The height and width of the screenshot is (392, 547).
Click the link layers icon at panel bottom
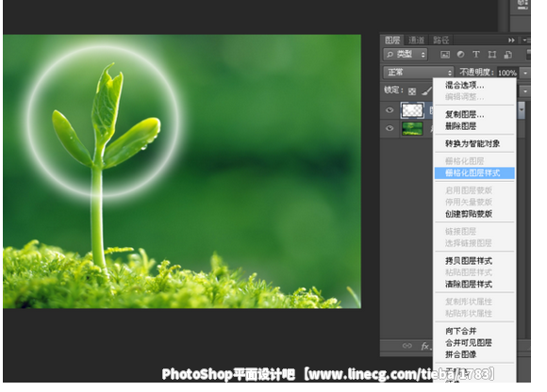[x=406, y=346]
